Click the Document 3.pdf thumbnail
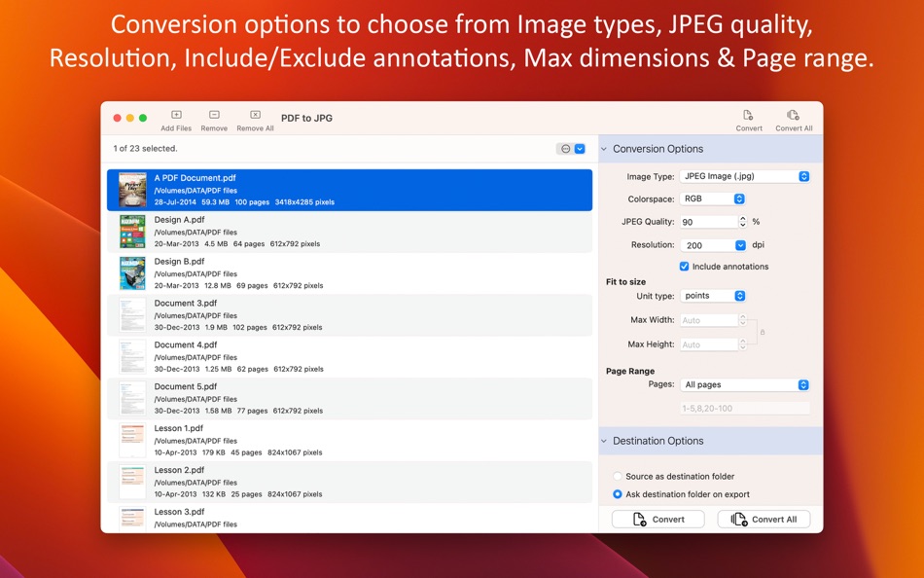 click(132, 315)
